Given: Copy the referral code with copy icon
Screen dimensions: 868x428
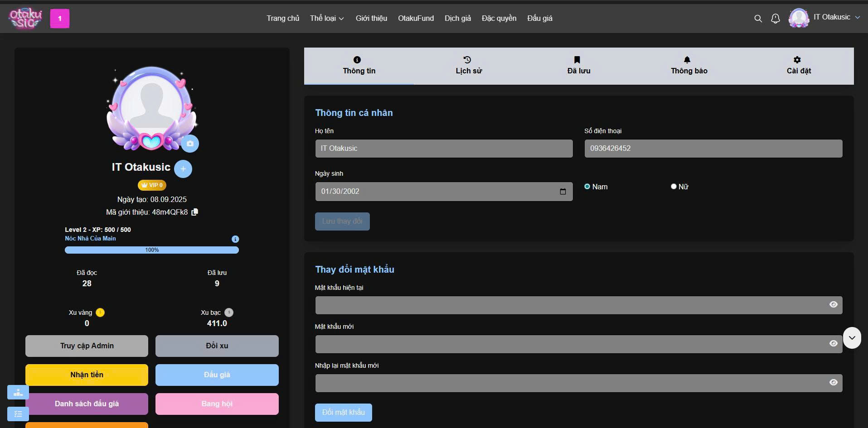Looking at the screenshot, I should (x=195, y=212).
